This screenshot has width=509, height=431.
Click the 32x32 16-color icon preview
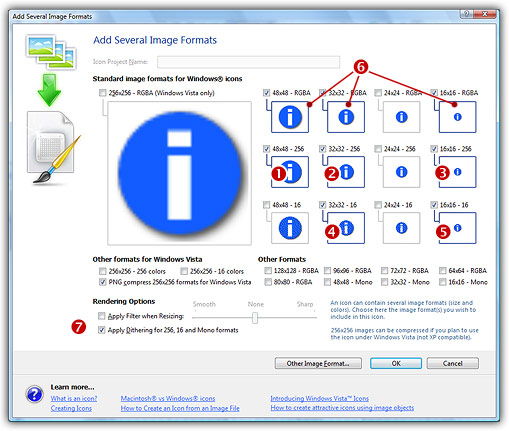point(346,228)
